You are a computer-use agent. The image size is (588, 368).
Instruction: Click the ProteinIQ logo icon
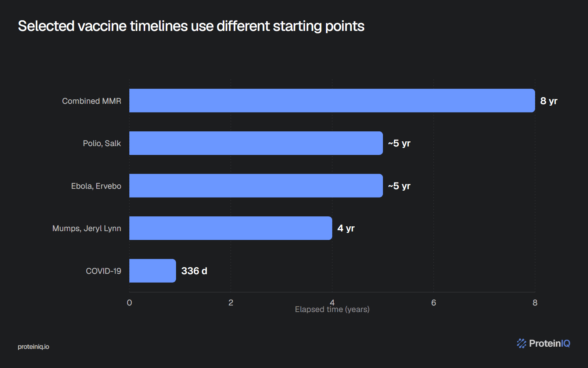[521, 343]
